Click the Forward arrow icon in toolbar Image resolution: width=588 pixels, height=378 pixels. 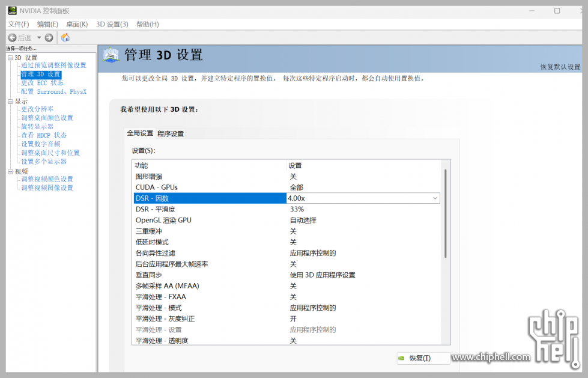pyautogui.click(x=49, y=37)
